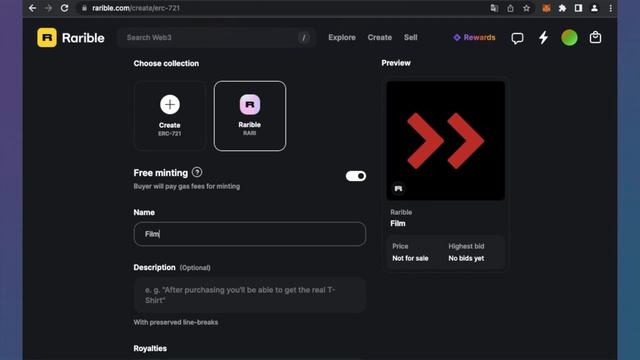This screenshot has width=640, height=360.
Task: Focus the Search Web3 field
Action: point(216,38)
